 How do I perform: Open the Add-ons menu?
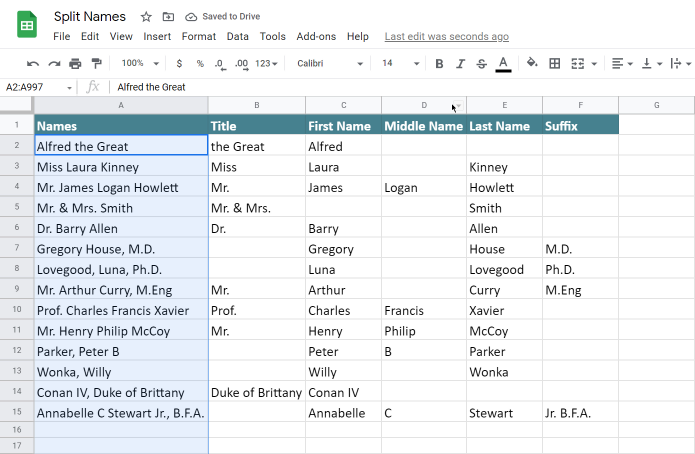[x=316, y=36]
